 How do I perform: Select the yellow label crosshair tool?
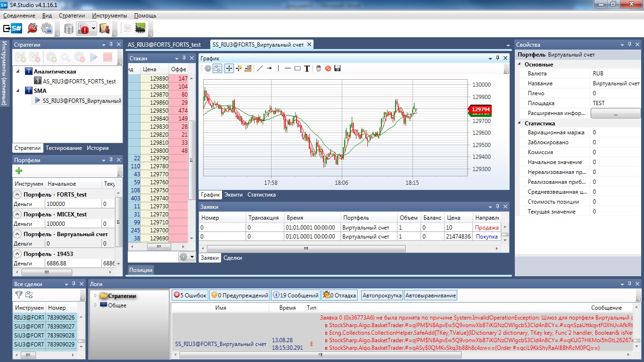pos(239,68)
